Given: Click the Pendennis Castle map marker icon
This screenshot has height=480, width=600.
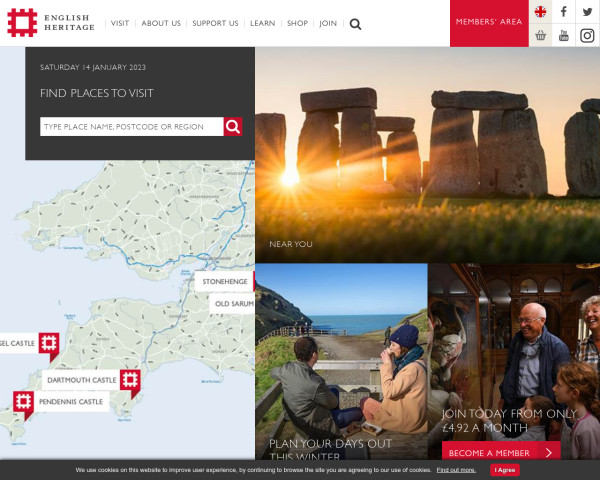Looking at the screenshot, I should point(23,405).
